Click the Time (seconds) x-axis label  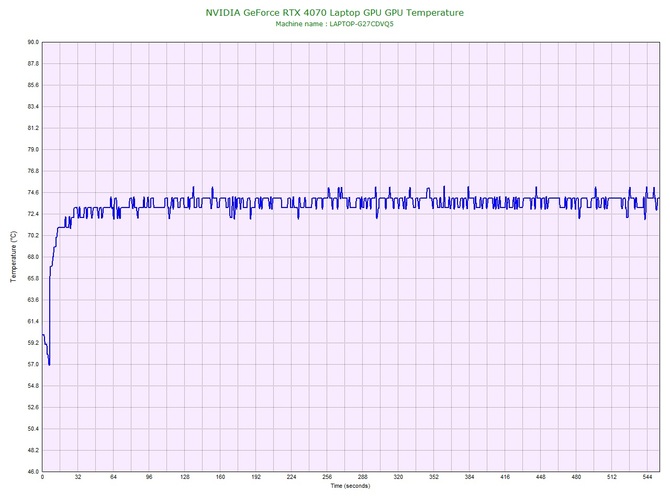tap(349, 487)
